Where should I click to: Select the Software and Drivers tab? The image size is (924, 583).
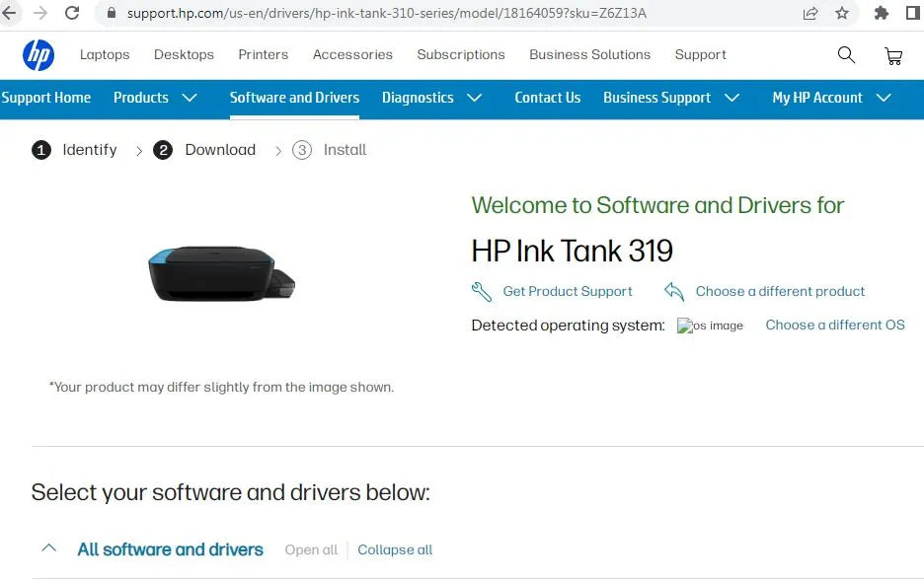(294, 98)
